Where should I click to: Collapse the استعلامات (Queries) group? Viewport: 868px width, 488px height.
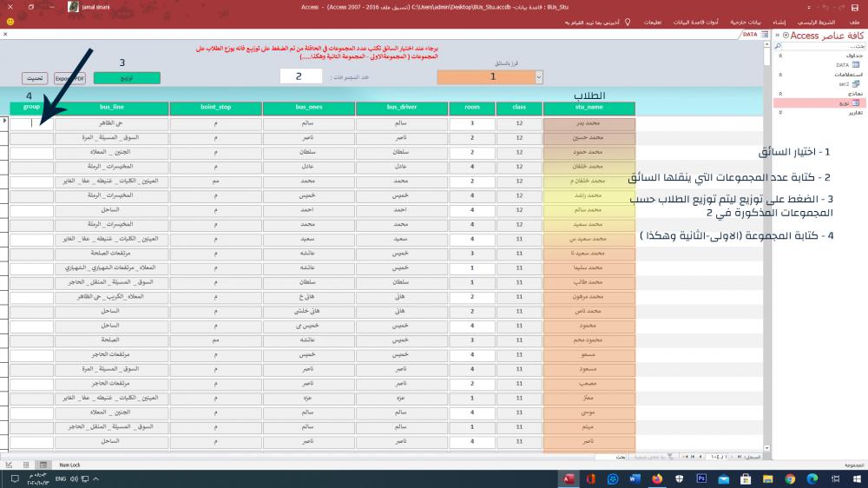coord(780,75)
